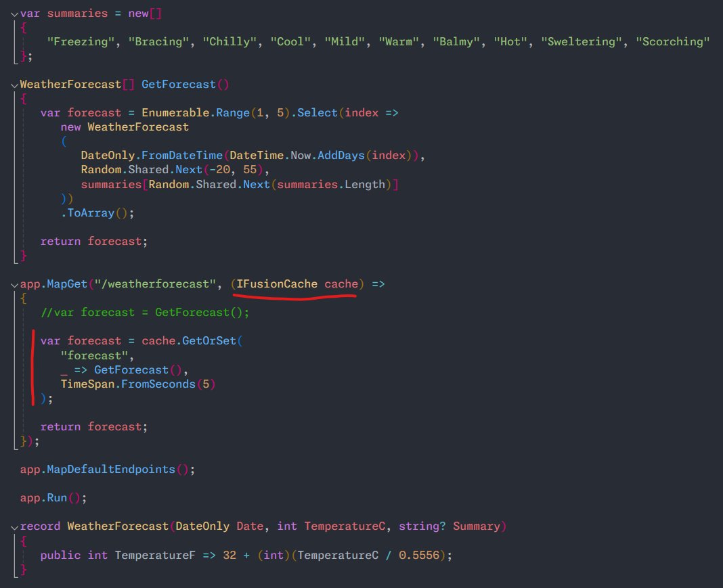Click the "/weatherforecast" route string

pos(155,284)
